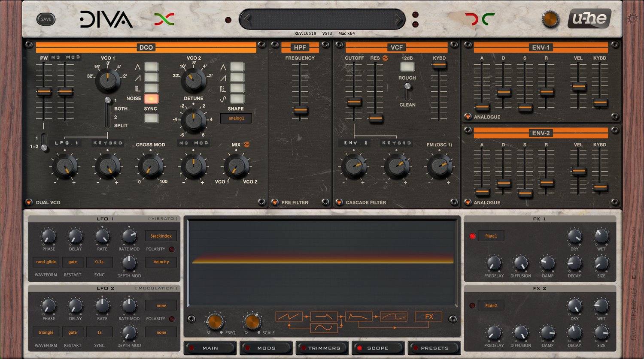Open the Plate1 effect type dropdown

click(491, 236)
